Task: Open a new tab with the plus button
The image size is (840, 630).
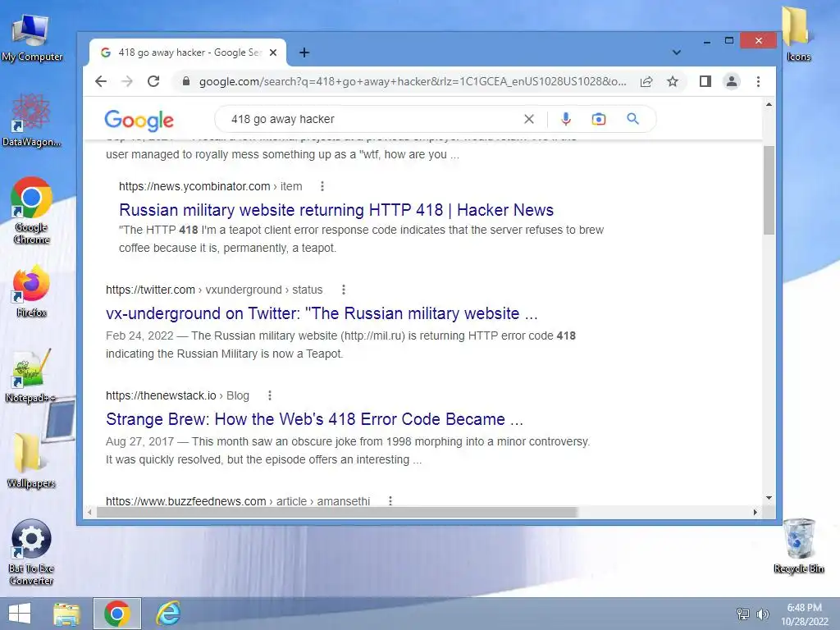Action: 304,52
